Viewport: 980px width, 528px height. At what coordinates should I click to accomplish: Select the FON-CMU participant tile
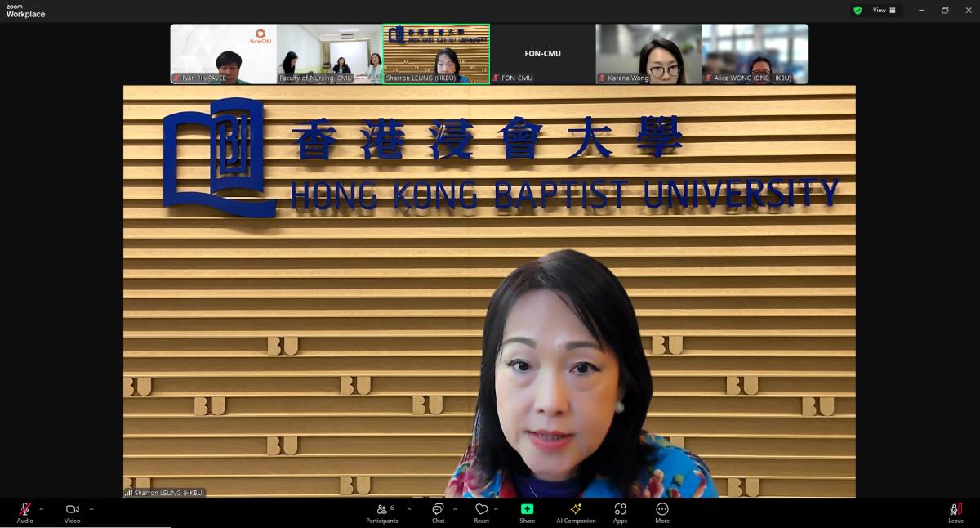coord(542,54)
